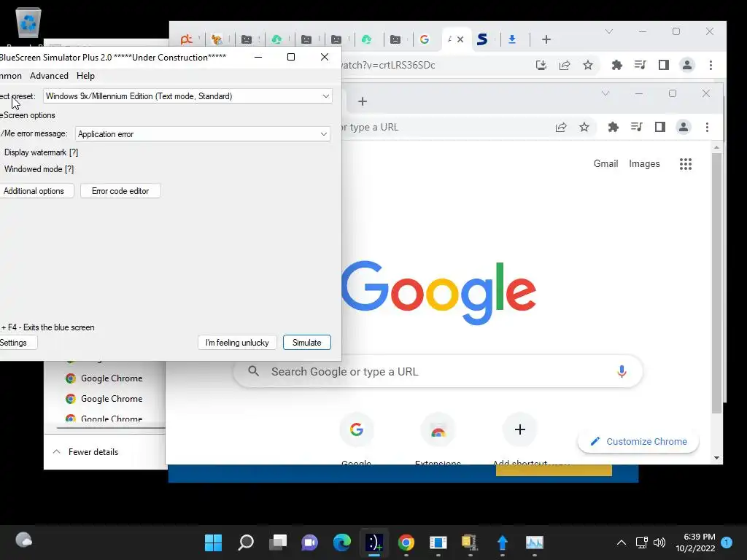Open the Error code editor
The height and width of the screenshot is (560, 747).
(x=120, y=191)
